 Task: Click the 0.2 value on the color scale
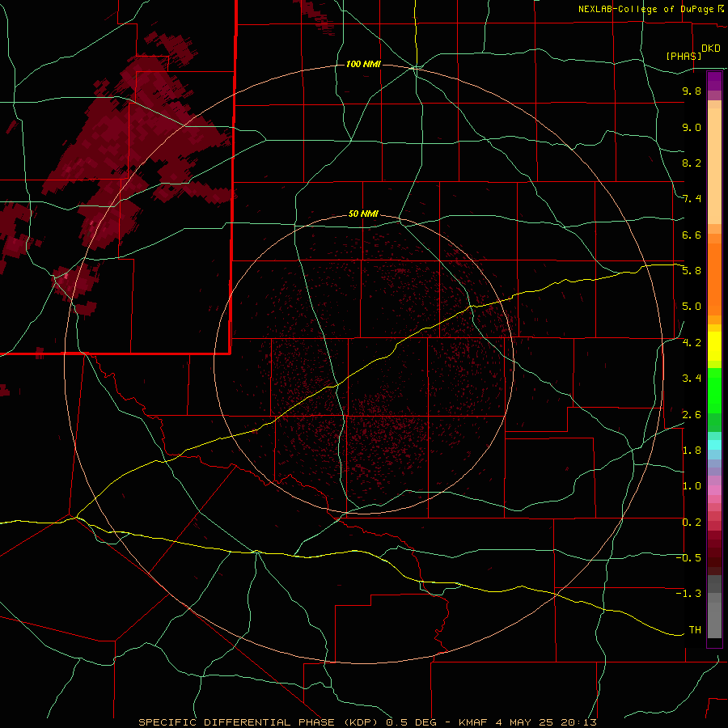coord(692,523)
